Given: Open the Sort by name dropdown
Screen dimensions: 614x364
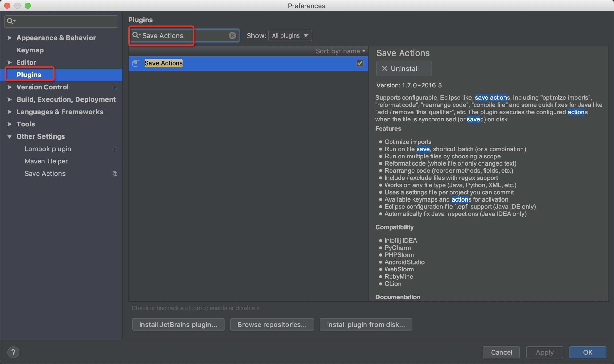Looking at the screenshot, I should click(x=340, y=51).
